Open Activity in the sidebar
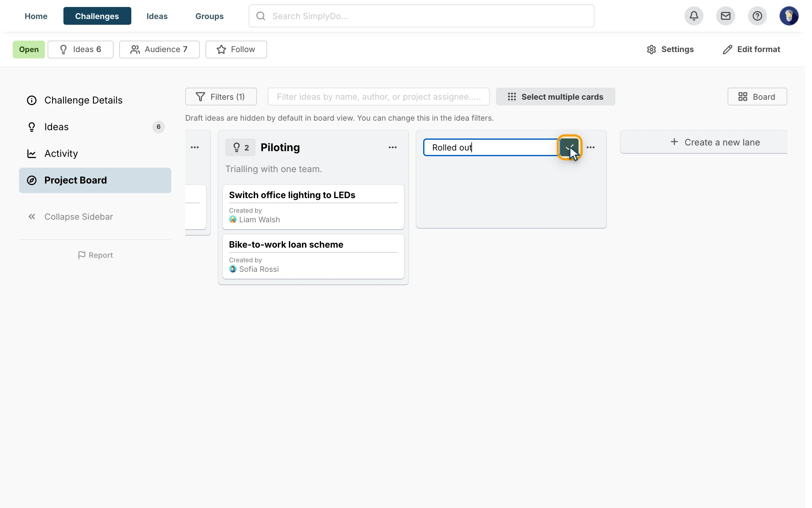The height and width of the screenshot is (508, 812). (x=95, y=154)
